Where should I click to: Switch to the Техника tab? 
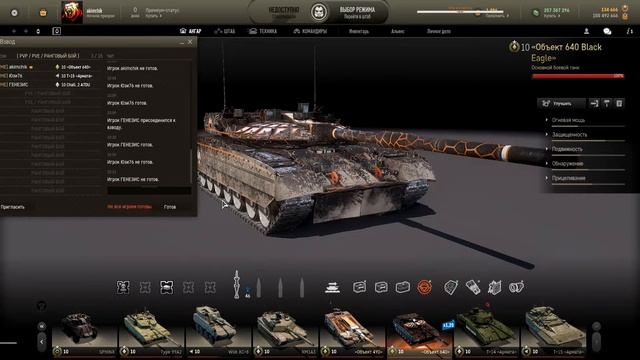coord(263,31)
